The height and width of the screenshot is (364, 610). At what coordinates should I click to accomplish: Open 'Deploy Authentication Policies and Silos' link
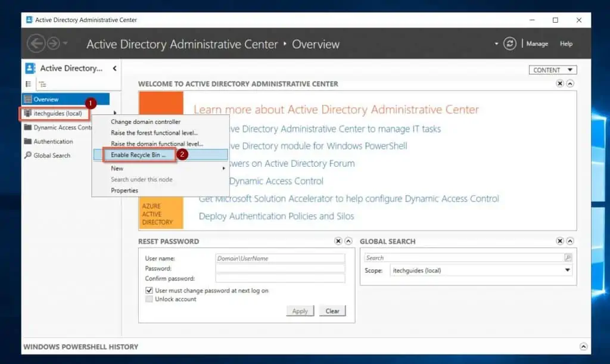[x=276, y=216]
